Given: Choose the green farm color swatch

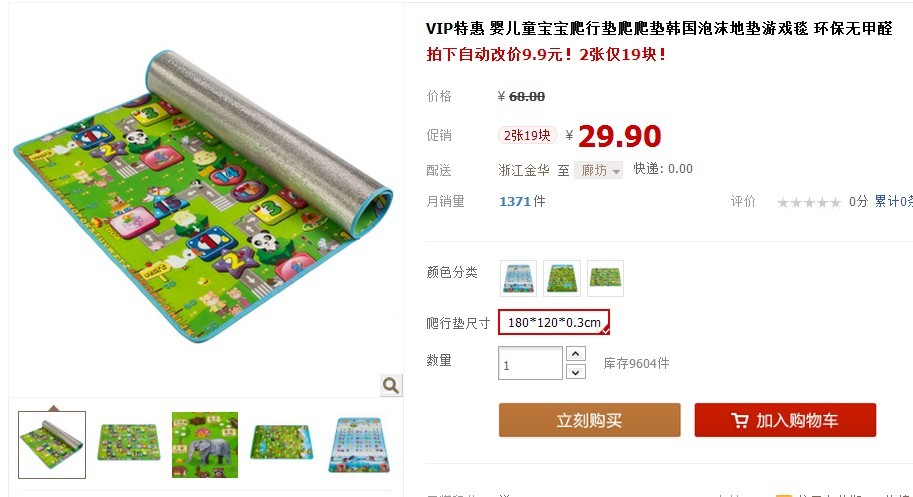Looking at the screenshot, I should pos(561,278).
